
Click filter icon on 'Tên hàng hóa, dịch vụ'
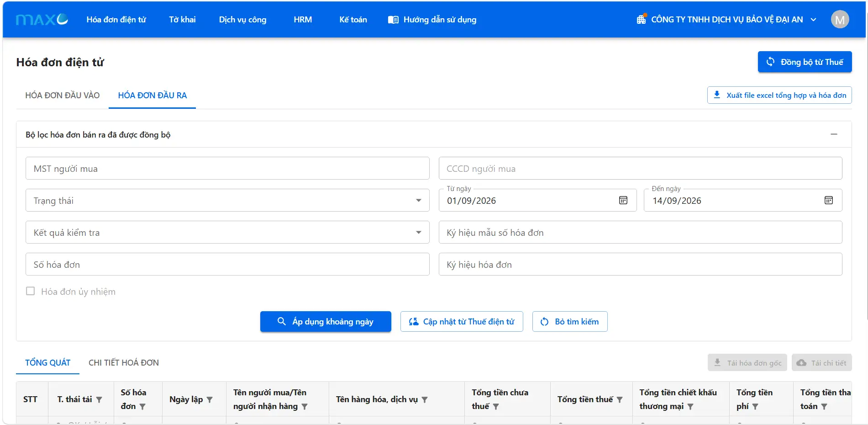(x=425, y=399)
